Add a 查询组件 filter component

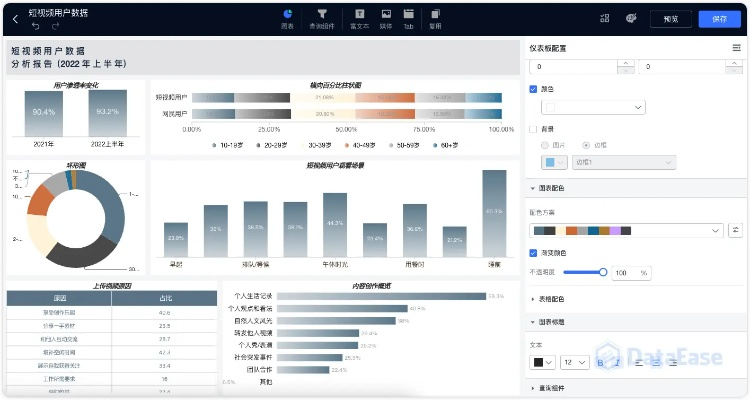pos(323,18)
